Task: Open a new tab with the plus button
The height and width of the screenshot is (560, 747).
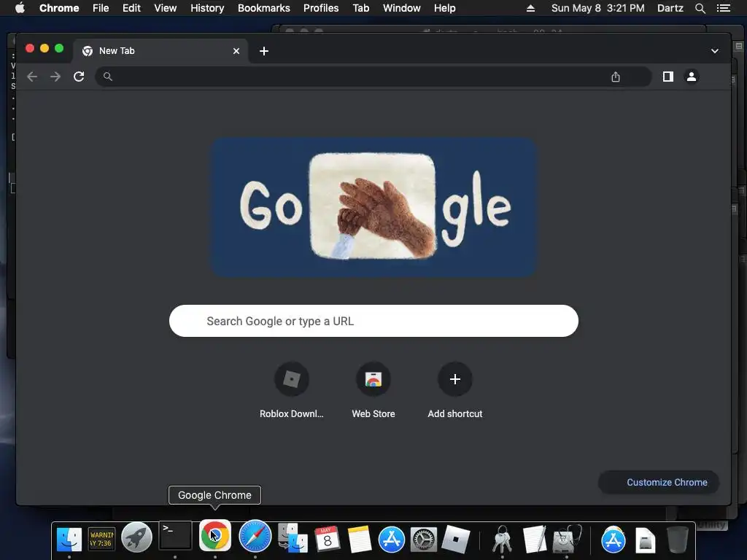Action: [264, 51]
